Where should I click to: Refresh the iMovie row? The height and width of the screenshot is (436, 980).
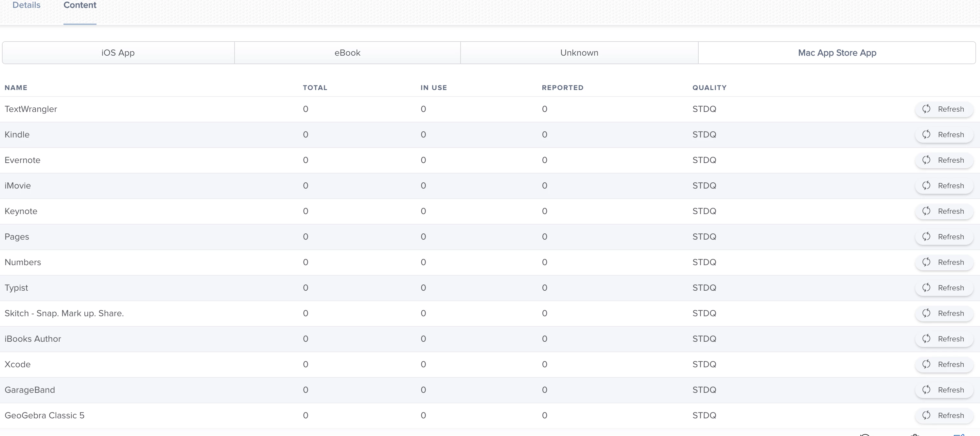click(x=944, y=186)
